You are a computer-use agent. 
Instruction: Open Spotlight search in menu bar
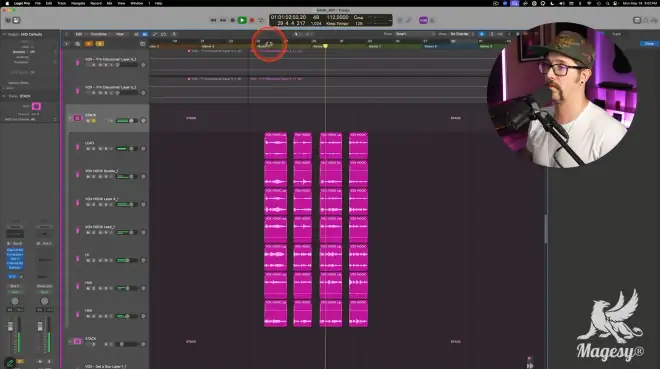[607, 3]
